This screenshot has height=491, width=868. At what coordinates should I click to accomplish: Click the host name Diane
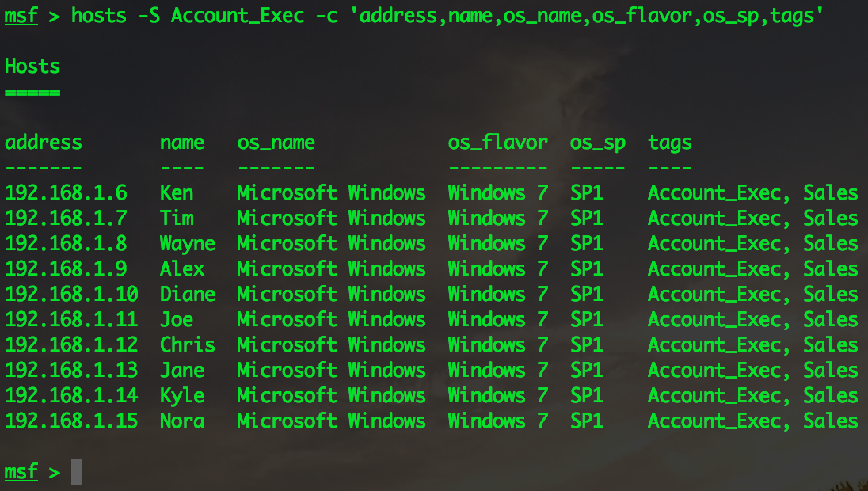[x=187, y=294]
